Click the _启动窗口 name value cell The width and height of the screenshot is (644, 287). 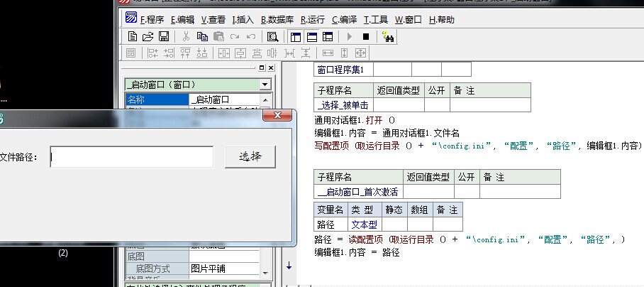coord(225,99)
